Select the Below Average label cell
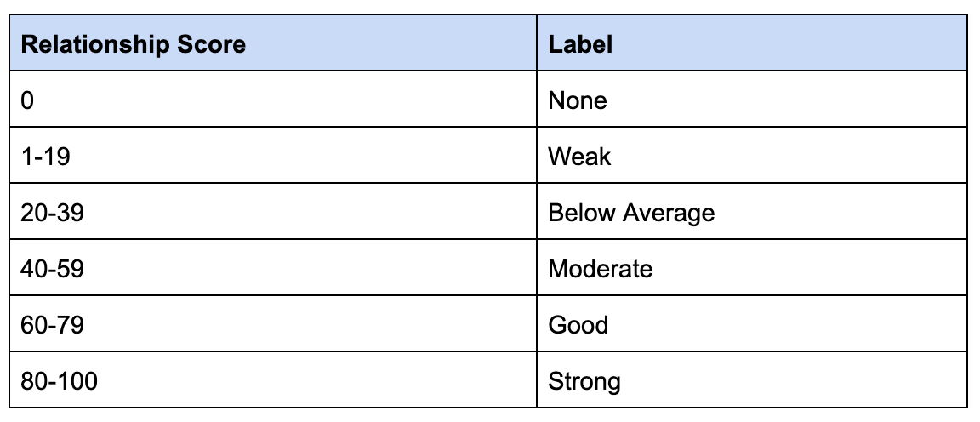 [752, 211]
